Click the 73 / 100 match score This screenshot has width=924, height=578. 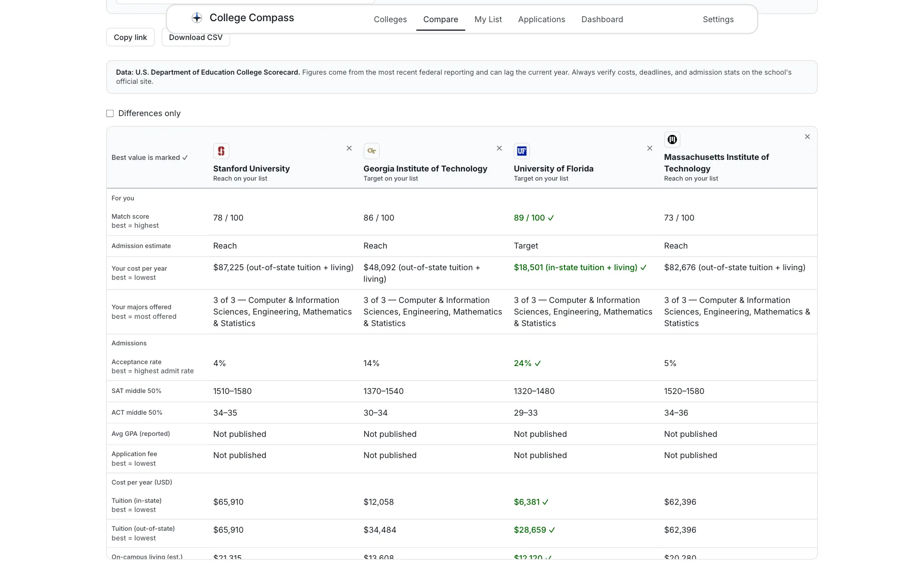point(679,218)
